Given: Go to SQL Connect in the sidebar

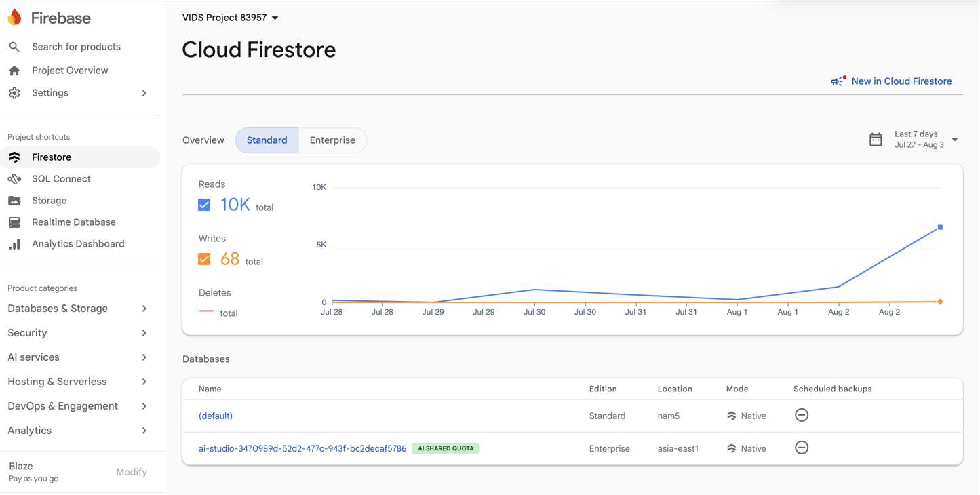Looking at the screenshot, I should 61,179.
